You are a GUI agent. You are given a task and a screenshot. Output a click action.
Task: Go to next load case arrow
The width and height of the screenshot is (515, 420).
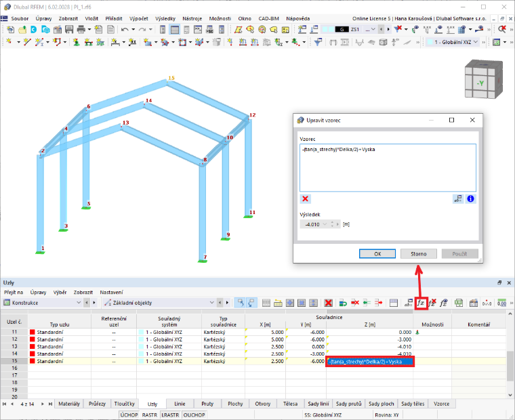click(388, 30)
